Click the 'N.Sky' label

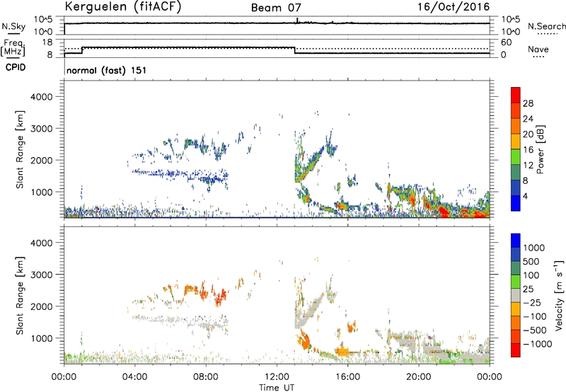13,26
